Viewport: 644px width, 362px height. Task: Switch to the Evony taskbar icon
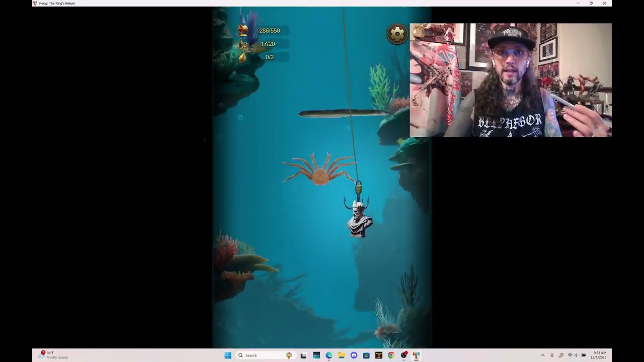pyautogui.click(x=416, y=355)
